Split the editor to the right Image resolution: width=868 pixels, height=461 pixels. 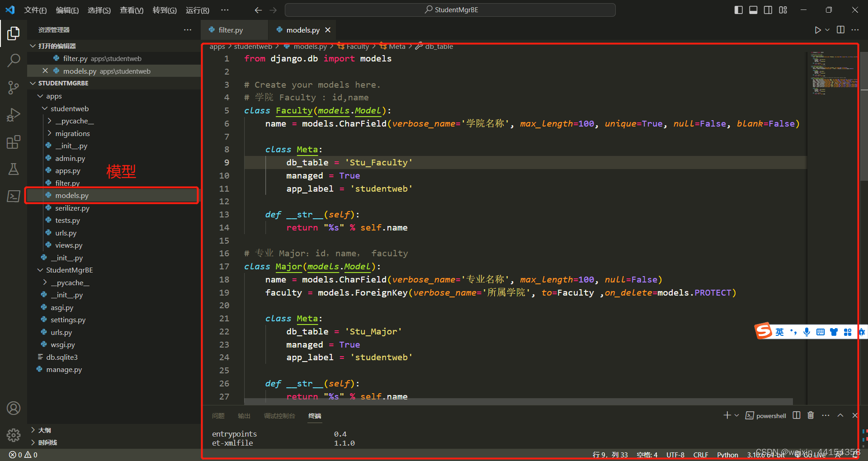tap(840, 30)
